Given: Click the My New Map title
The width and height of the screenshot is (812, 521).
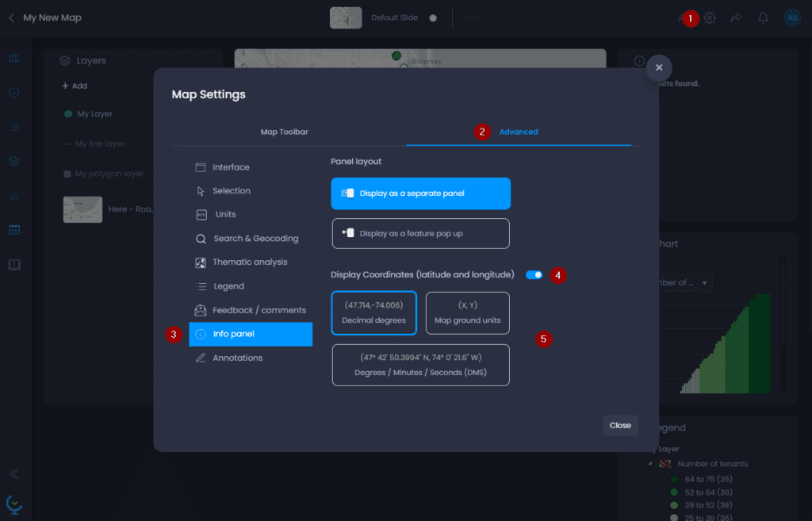Looking at the screenshot, I should 52,17.
